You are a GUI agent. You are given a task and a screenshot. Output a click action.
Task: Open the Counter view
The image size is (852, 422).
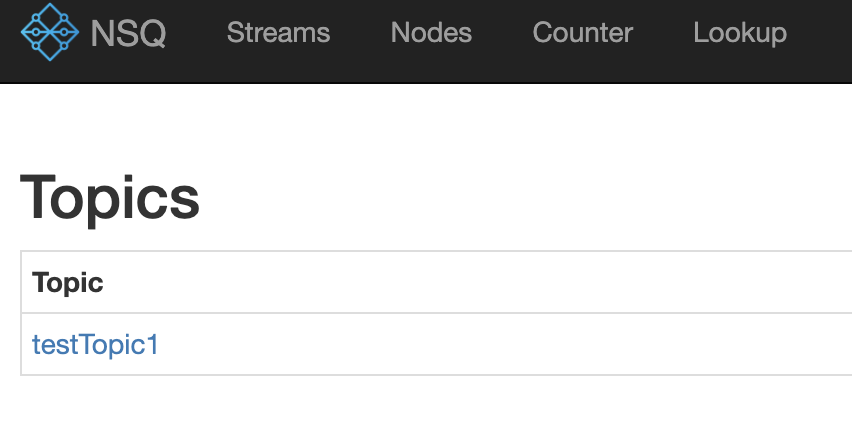[x=582, y=33]
